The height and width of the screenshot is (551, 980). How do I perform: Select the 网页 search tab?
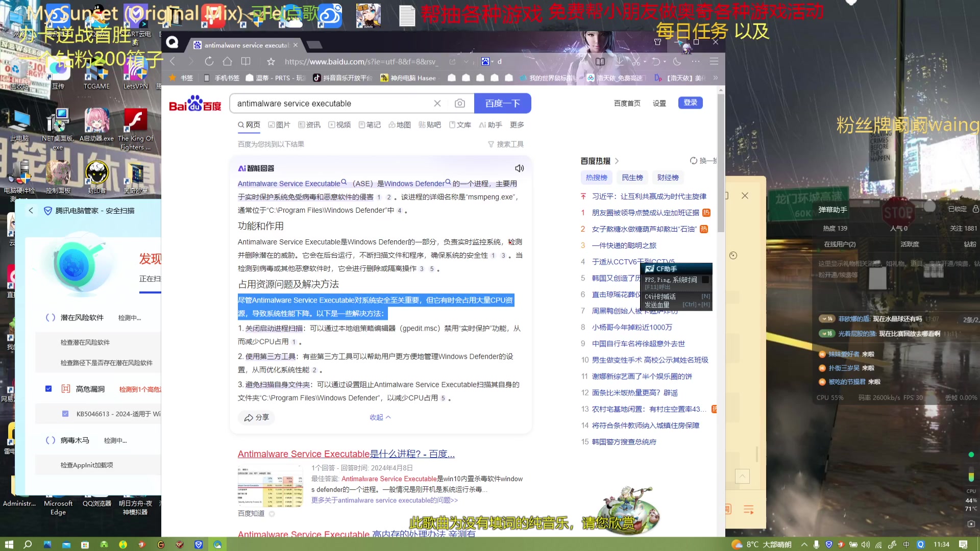coord(249,125)
